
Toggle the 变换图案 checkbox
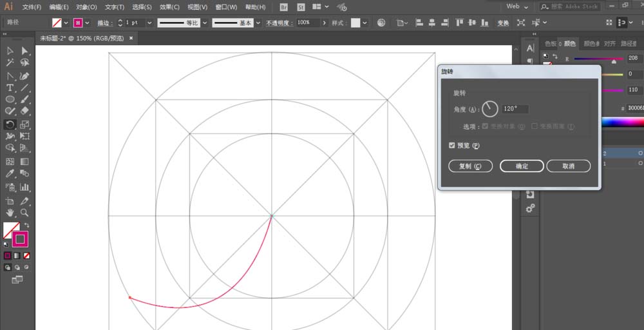(x=535, y=126)
